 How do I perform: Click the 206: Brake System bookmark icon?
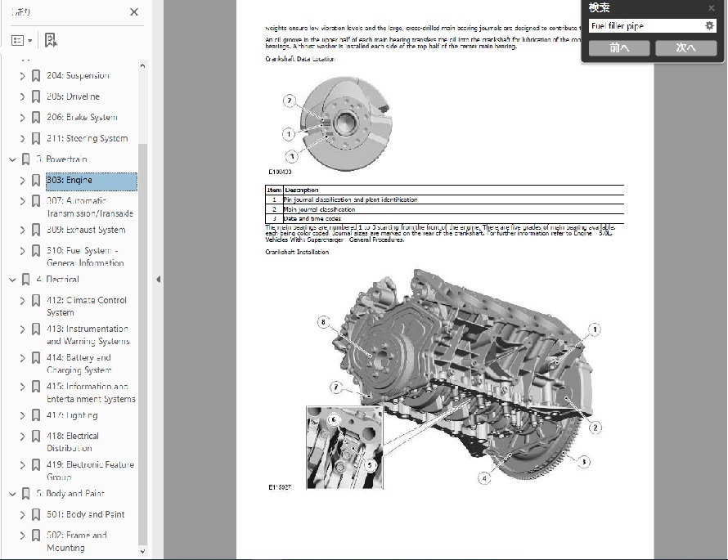click(x=36, y=118)
